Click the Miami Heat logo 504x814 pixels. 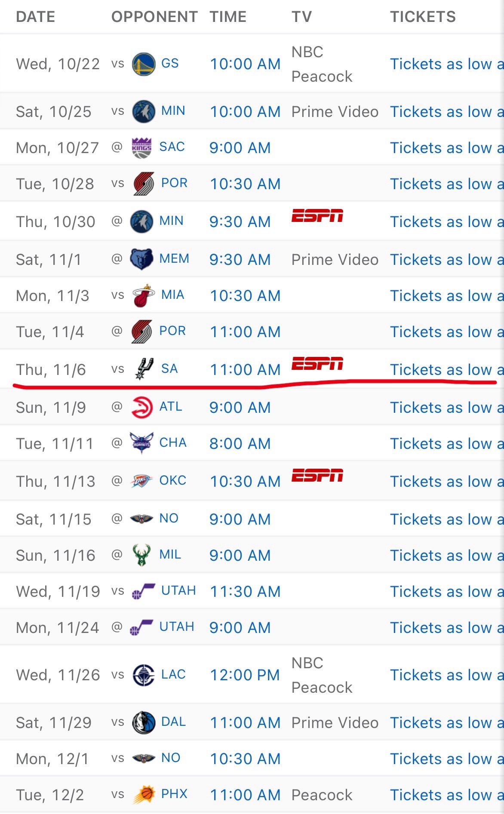(143, 295)
